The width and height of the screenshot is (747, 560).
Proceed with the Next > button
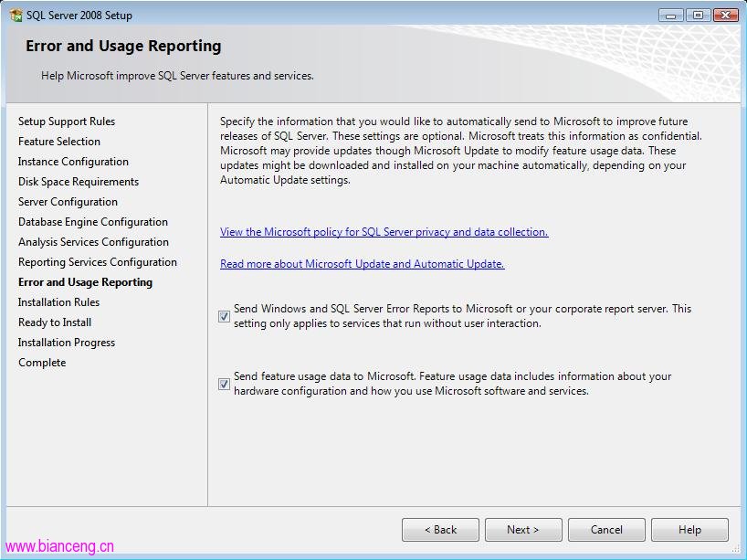(523, 530)
